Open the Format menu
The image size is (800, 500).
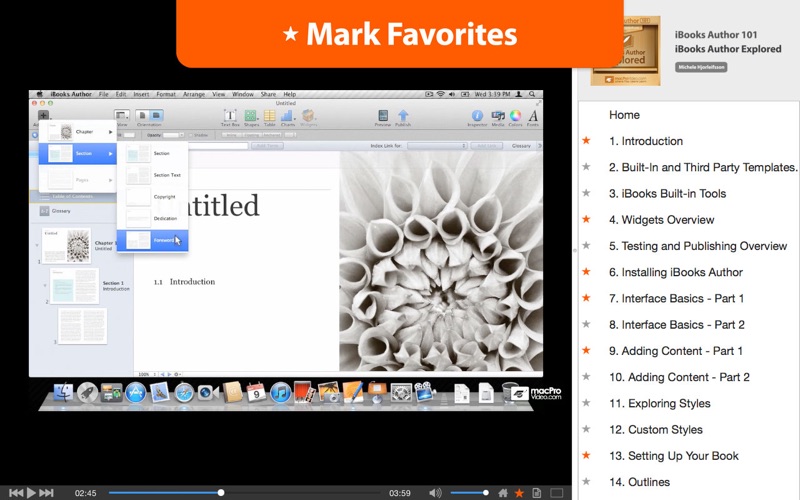tap(166, 94)
